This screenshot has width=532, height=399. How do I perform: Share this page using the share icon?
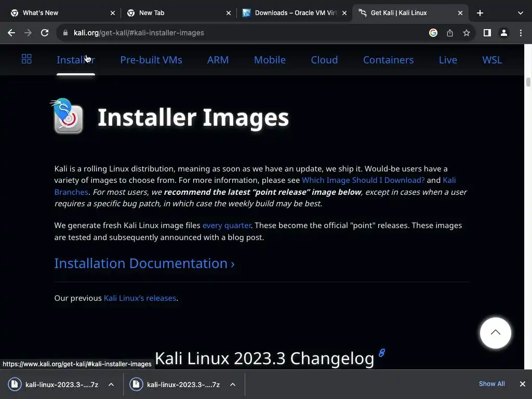pos(450,33)
